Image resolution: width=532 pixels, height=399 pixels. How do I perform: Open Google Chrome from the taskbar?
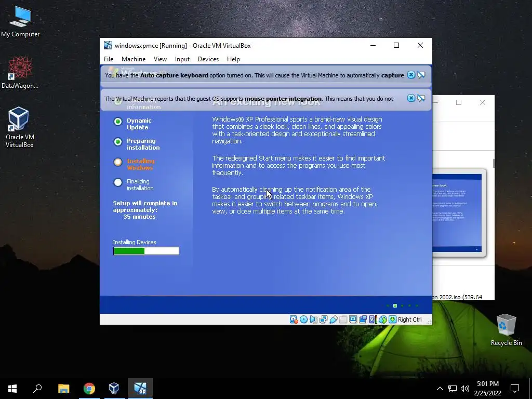tap(89, 389)
